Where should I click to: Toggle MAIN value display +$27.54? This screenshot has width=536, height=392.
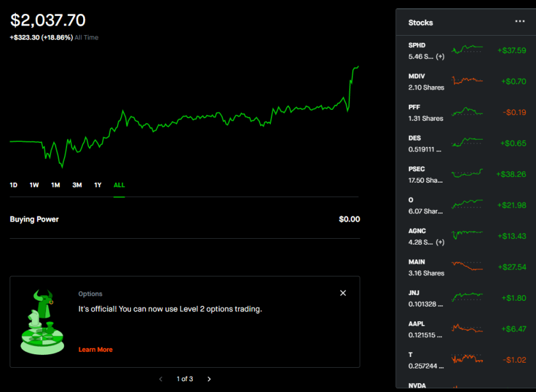pyautogui.click(x=511, y=267)
